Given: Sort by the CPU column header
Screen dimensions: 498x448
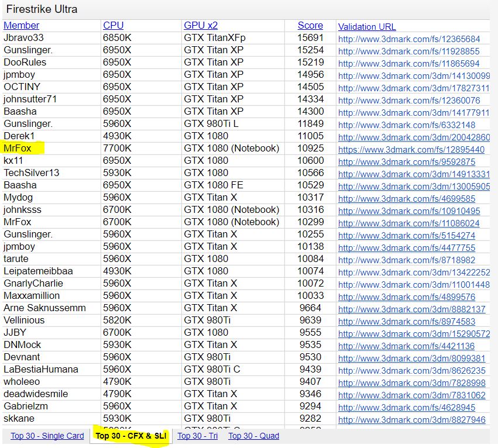Looking at the screenshot, I should tap(113, 25).
